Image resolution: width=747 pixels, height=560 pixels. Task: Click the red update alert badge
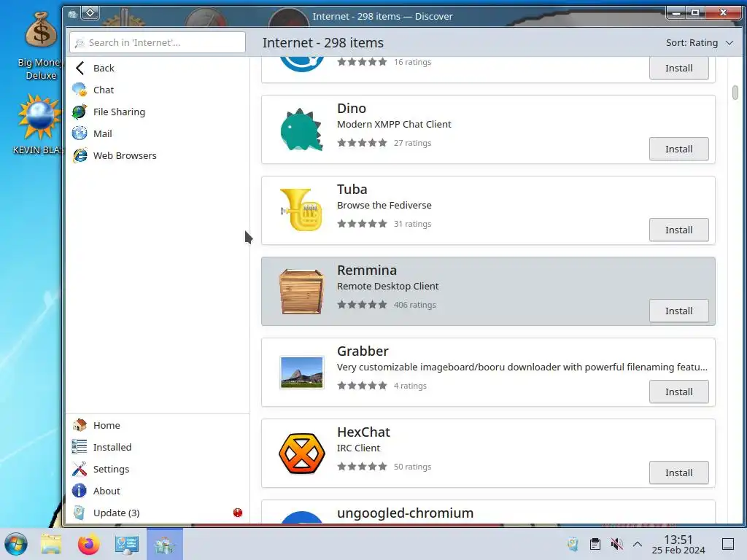click(x=238, y=513)
